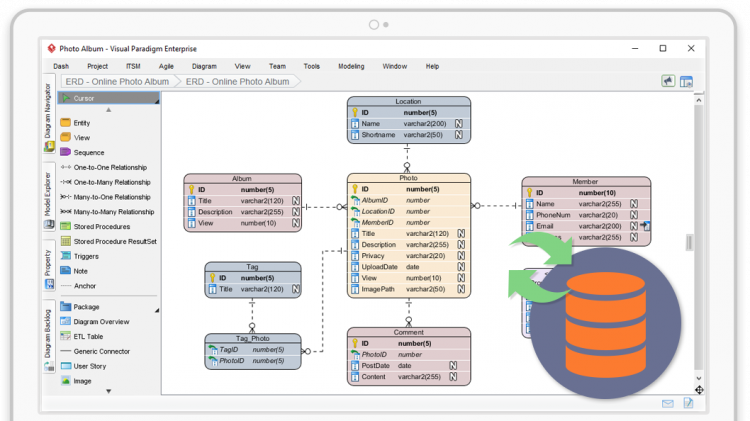The image size is (750, 421).
Task: Select the ETL Table tool
Action: click(x=88, y=337)
